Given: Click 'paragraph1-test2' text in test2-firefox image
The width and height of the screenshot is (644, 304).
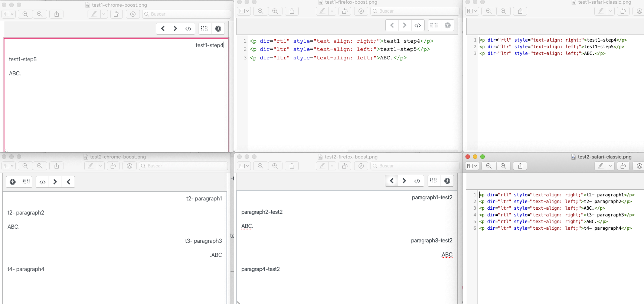Looking at the screenshot, I should pyautogui.click(x=432, y=197).
